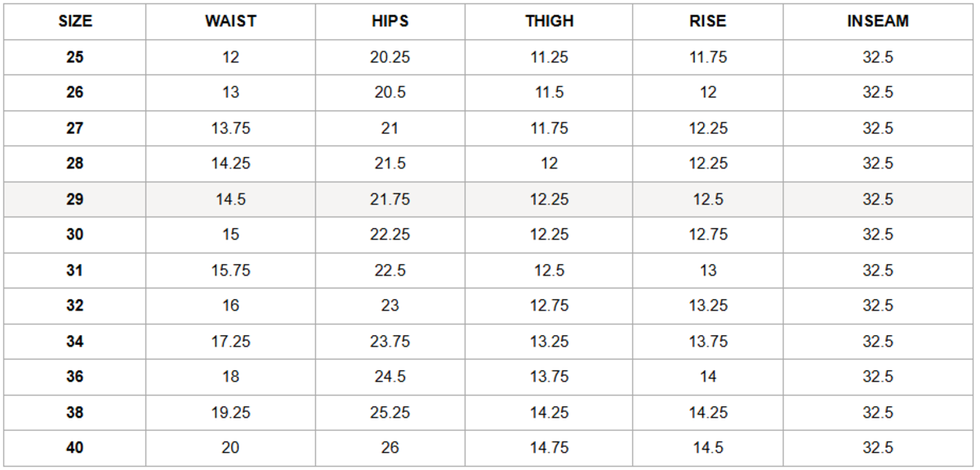This screenshot has height=470, width=980.
Task: Click size 25 row label
Action: click(x=75, y=57)
